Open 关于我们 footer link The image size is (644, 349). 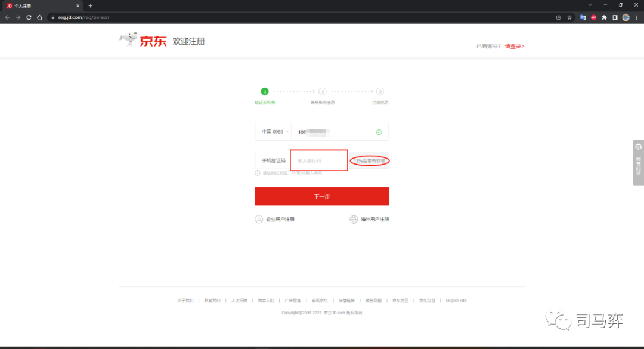coord(185,301)
